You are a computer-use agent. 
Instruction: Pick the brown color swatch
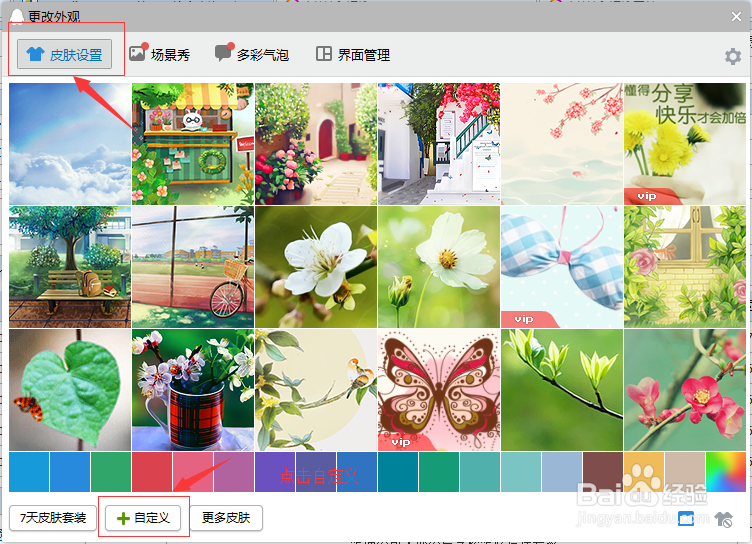click(603, 472)
